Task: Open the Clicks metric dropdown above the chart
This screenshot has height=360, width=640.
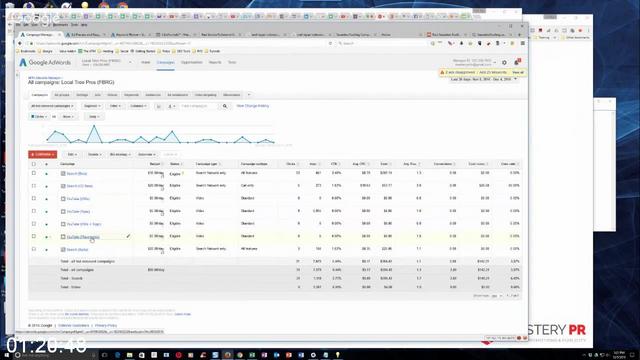Action: (39, 117)
